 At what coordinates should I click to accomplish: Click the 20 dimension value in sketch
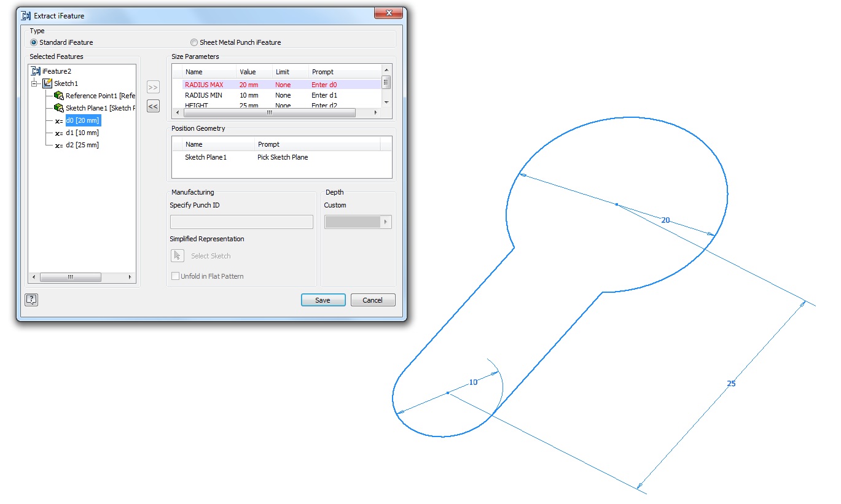click(x=665, y=220)
